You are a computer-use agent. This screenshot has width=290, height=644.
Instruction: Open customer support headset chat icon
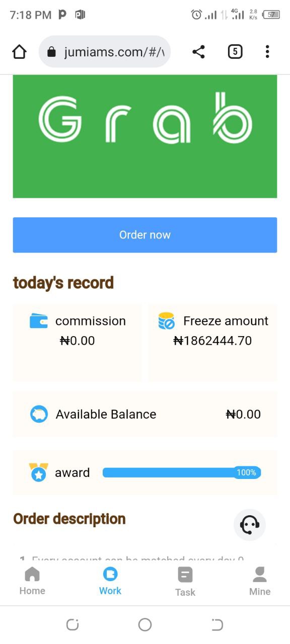tap(250, 525)
